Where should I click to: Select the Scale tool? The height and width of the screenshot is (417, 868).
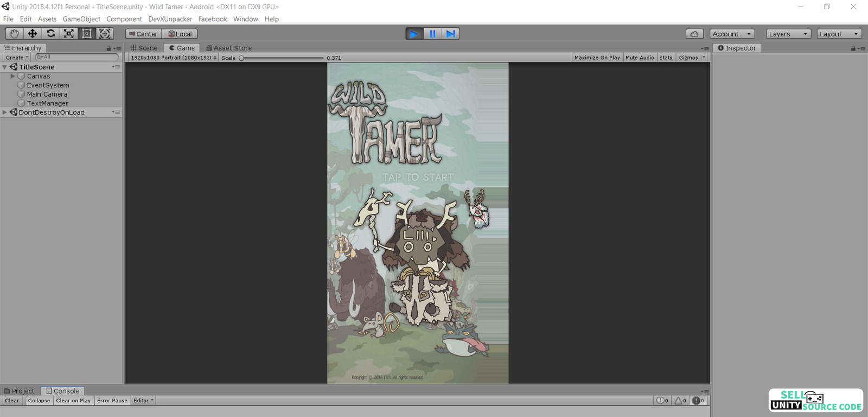[x=69, y=34]
